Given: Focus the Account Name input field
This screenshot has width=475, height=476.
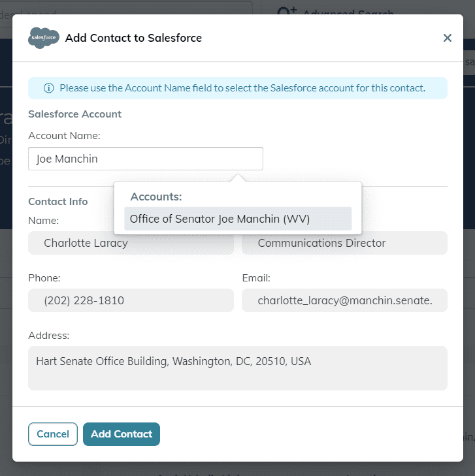Looking at the screenshot, I should (x=146, y=159).
